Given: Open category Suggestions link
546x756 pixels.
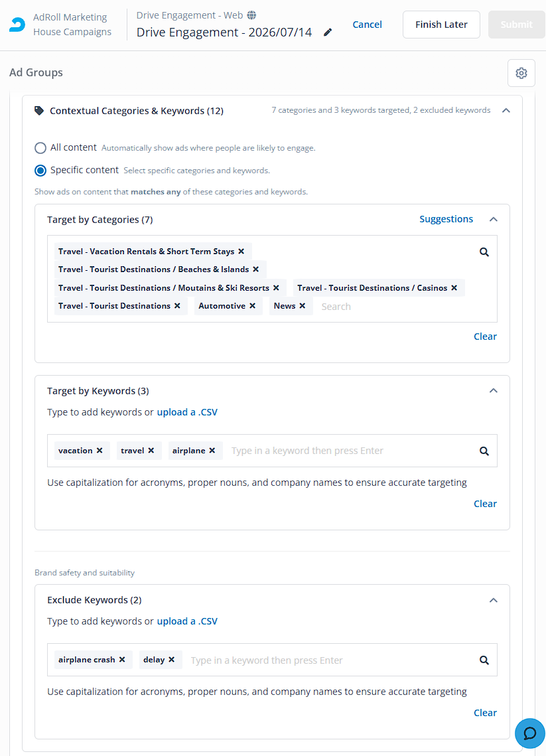Looking at the screenshot, I should [x=446, y=219].
